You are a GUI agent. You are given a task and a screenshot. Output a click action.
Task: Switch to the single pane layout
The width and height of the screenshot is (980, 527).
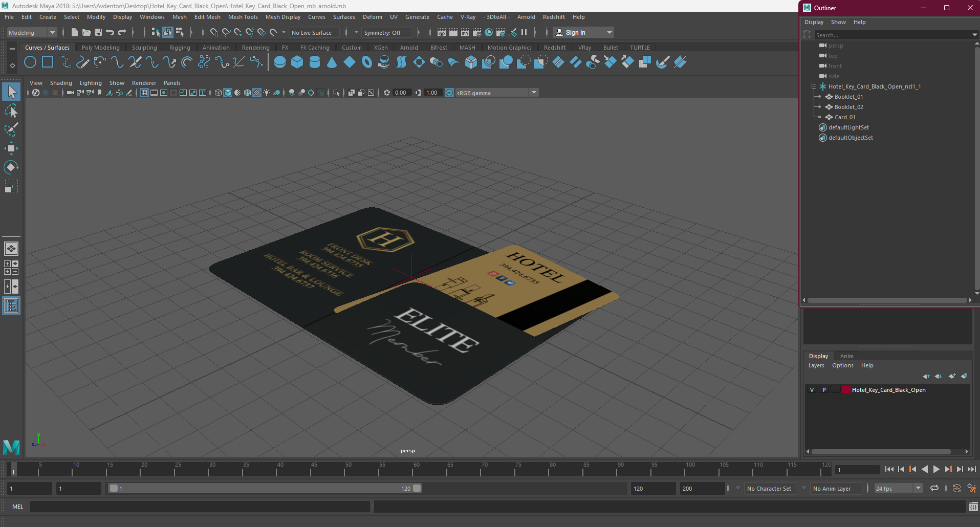coord(11,249)
